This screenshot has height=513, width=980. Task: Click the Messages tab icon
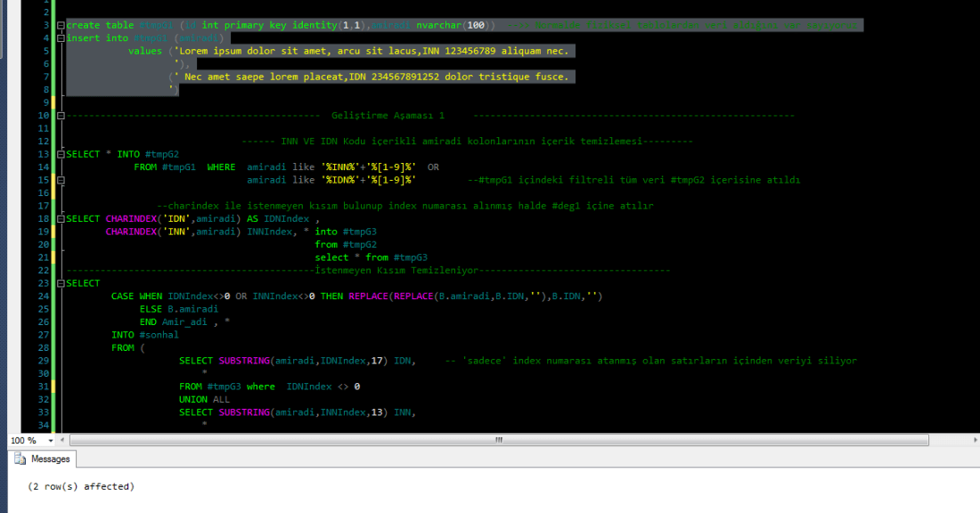click(20, 460)
